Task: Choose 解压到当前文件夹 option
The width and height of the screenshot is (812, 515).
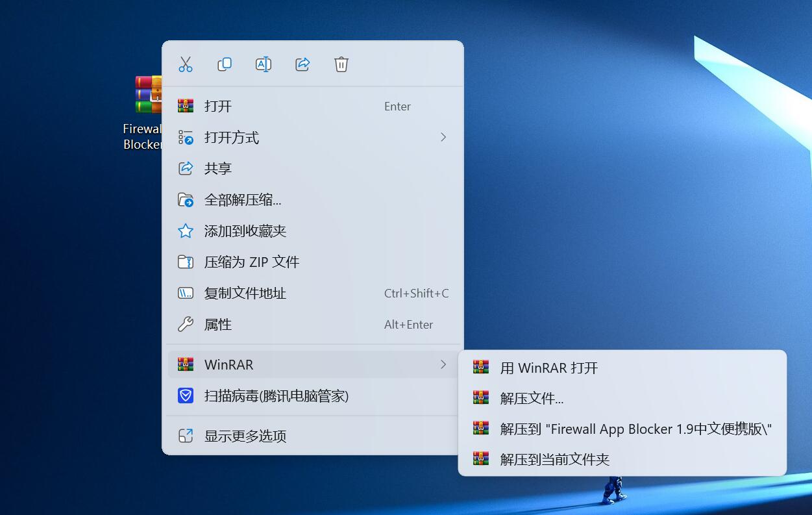Action: [555, 460]
